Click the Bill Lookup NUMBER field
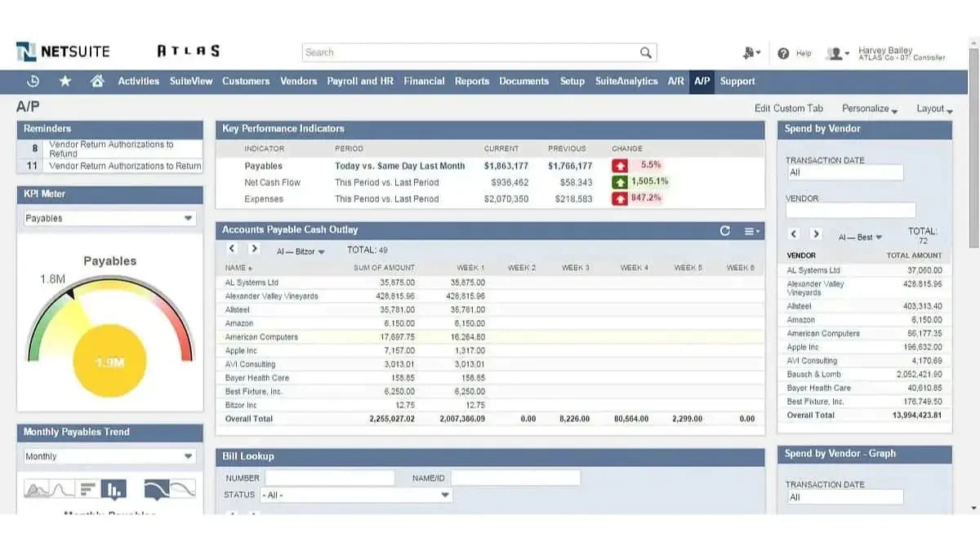This screenshot has width=980, height=551. [x=330, y=478]
